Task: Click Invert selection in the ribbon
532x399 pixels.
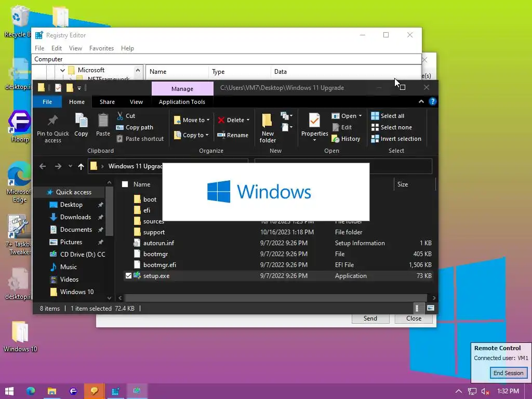Action: tap(396, 139)
